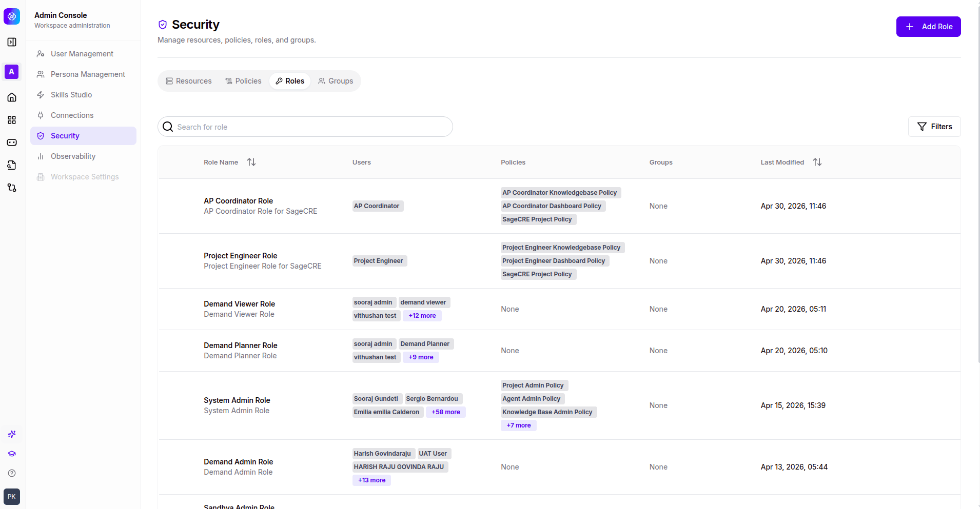Click the Sooraj Gundeti user tag
This screenshot has height=509, width=980.
[377, 399]
